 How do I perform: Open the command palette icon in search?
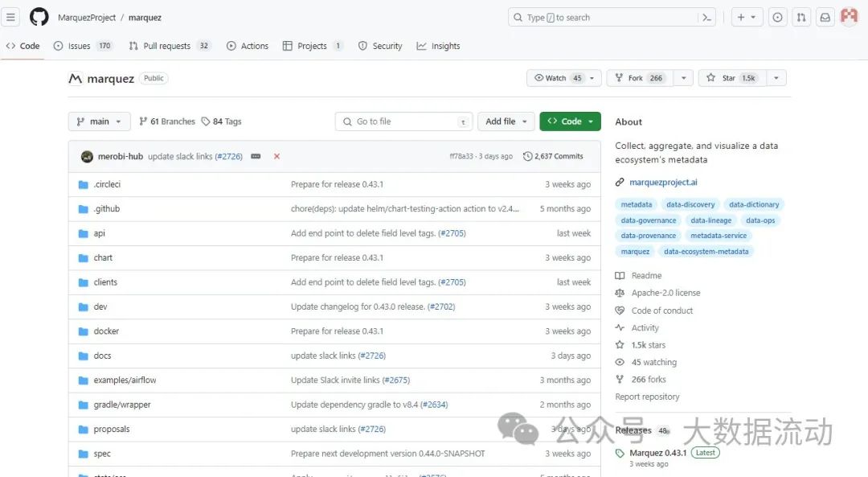[706, 18]
